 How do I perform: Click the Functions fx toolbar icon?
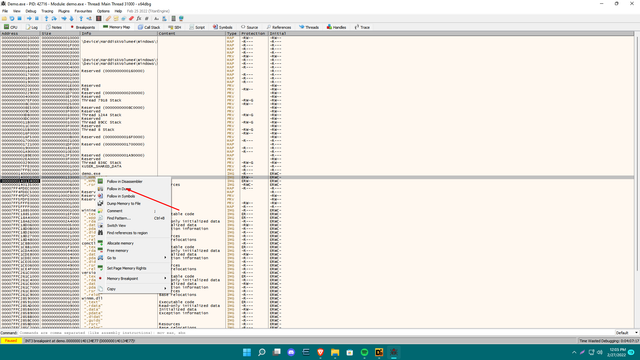tap(139, 18)
